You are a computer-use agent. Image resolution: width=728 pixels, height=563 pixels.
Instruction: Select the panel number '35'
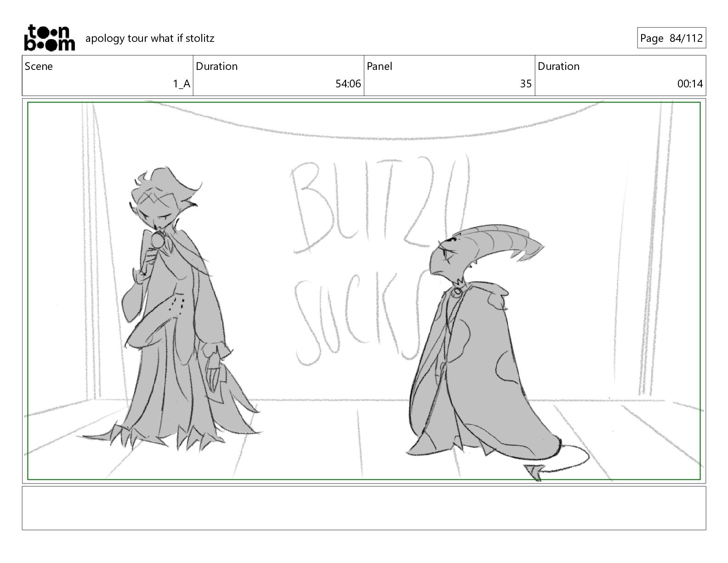coord(526,84)
